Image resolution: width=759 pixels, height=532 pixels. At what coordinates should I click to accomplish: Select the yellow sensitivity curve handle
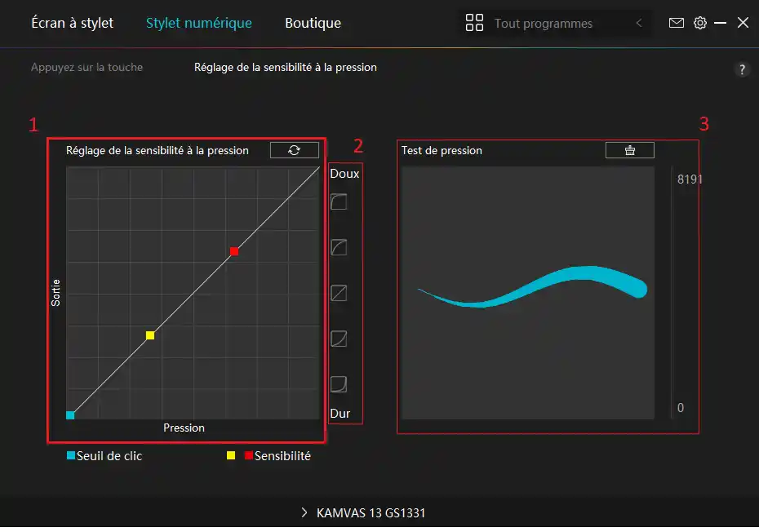tap(150, 335)
